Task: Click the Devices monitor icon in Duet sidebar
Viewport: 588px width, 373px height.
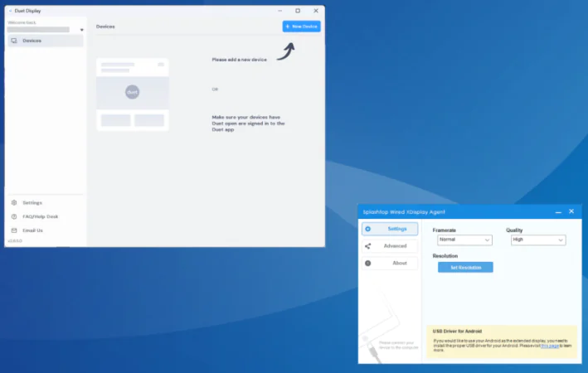Action: coord(14,41)
